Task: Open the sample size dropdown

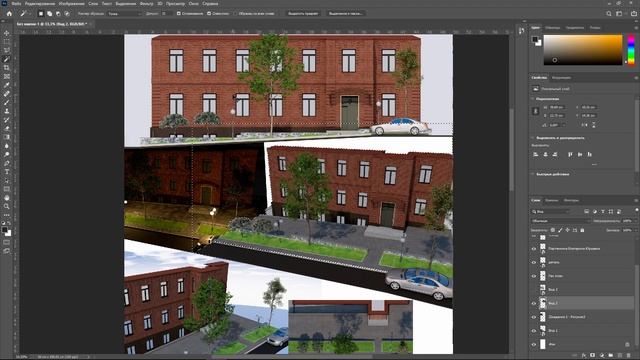Action: coord(124,13)
